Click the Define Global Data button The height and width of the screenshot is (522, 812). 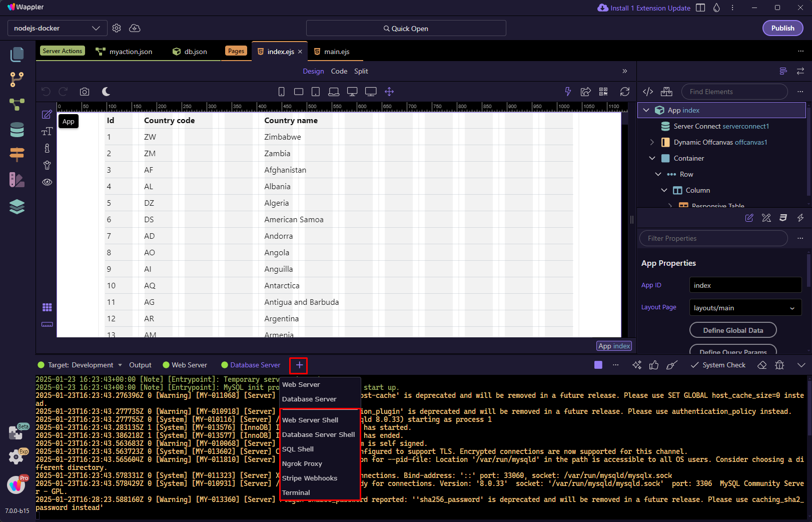click(733, 330)
